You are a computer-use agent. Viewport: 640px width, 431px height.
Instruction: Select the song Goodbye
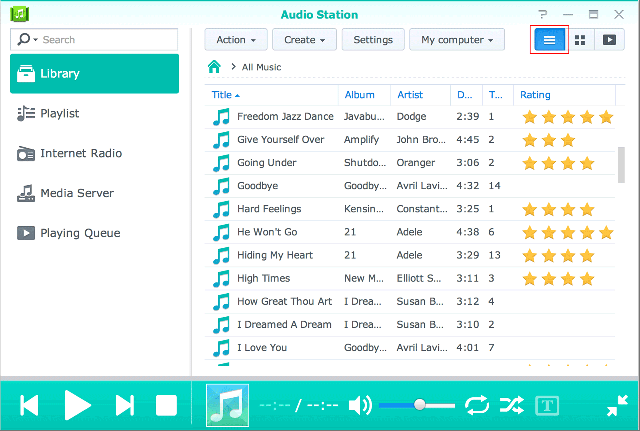tap(410, 186)
